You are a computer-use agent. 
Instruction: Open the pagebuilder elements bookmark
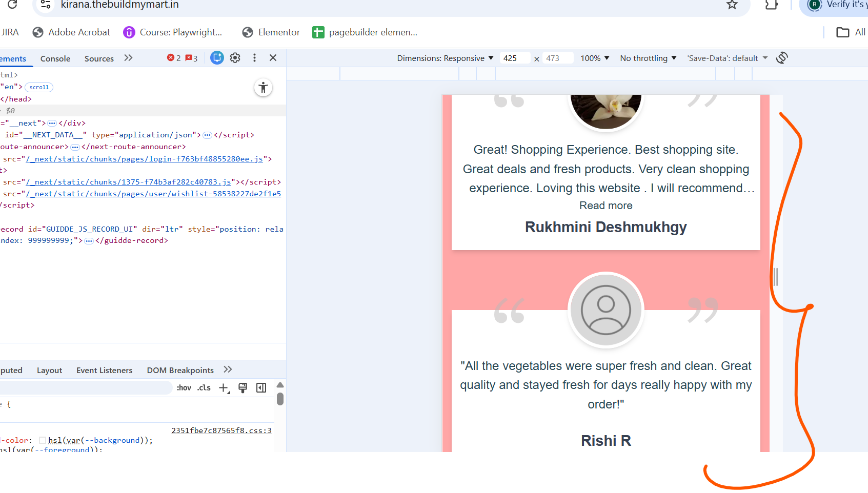point(365,32)
